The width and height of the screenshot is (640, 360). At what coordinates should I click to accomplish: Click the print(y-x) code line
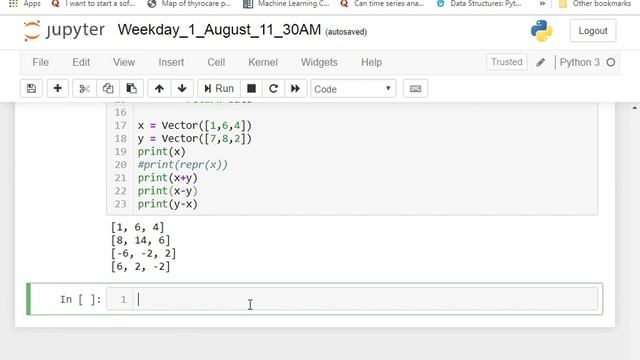point(168,204)
